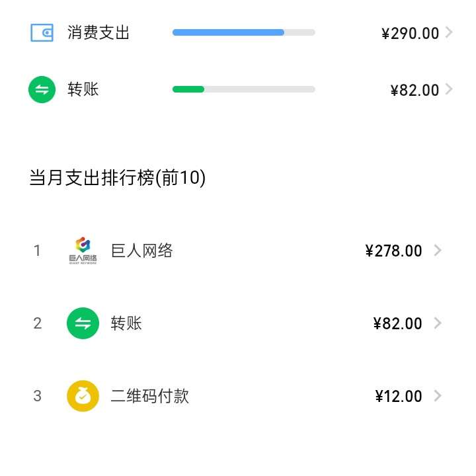Open the top 转账 category label
The width and height of the screenshot is (476, 476).
pyautogui.click(x=83, y=89)
